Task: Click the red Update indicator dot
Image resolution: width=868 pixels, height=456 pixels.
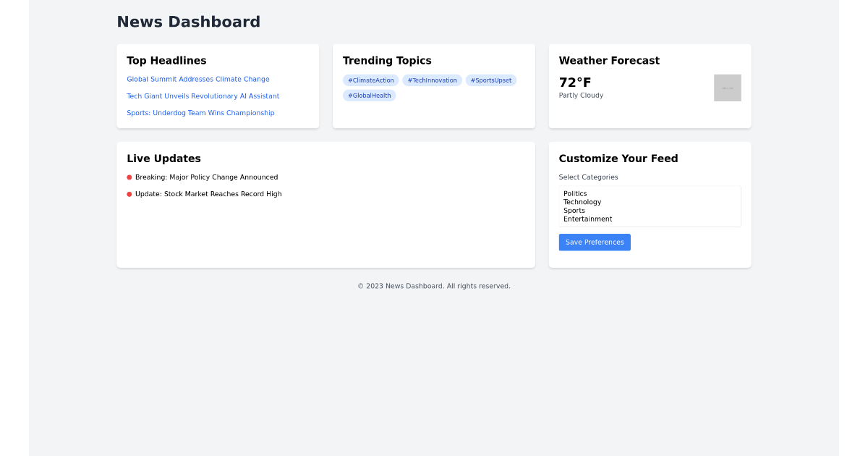Action: tap(128, 193)
